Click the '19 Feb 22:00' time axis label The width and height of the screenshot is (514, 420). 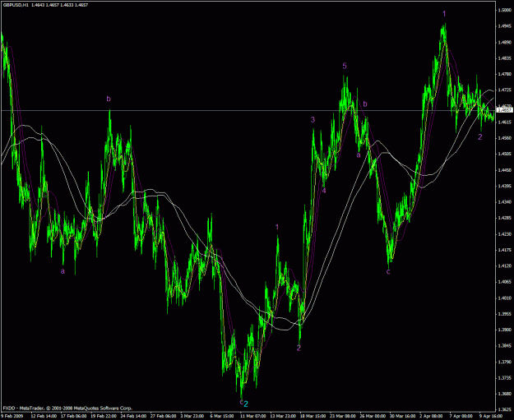pyautogui.click(x=103, y=416)
